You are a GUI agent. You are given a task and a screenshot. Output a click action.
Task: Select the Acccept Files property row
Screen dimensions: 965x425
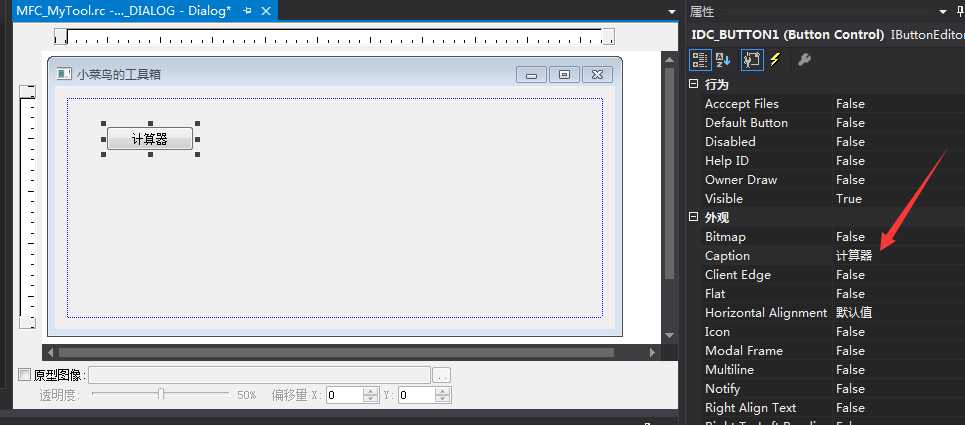point(826,103)
